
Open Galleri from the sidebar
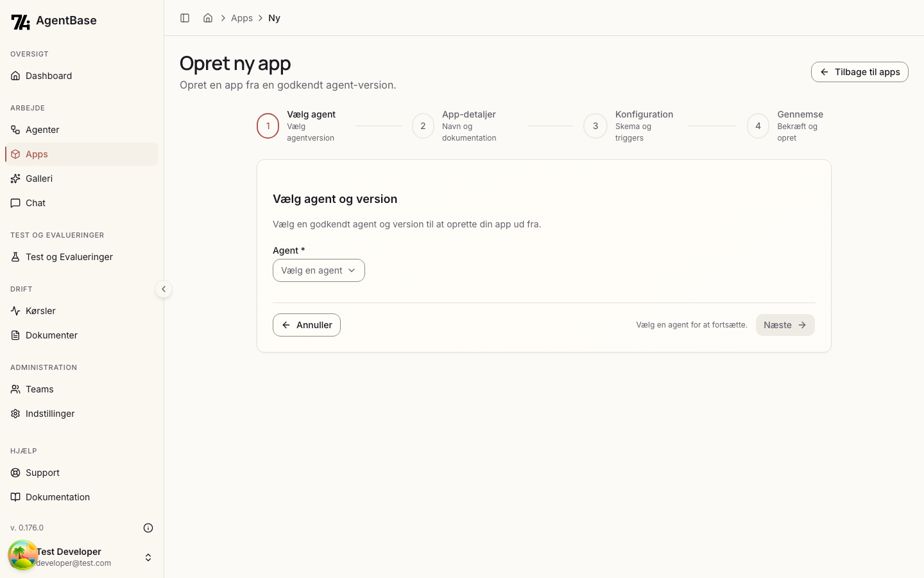[x=81, y=179]
